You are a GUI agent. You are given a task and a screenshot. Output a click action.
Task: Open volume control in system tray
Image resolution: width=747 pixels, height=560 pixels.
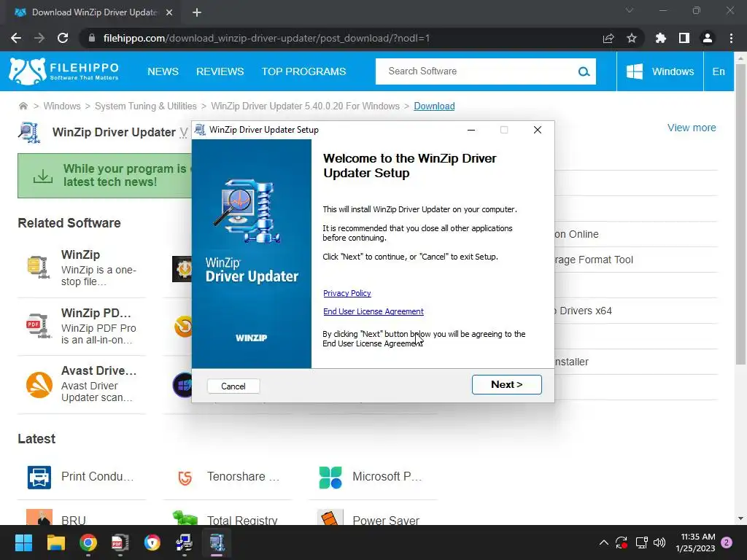click(x=659, y=542)
